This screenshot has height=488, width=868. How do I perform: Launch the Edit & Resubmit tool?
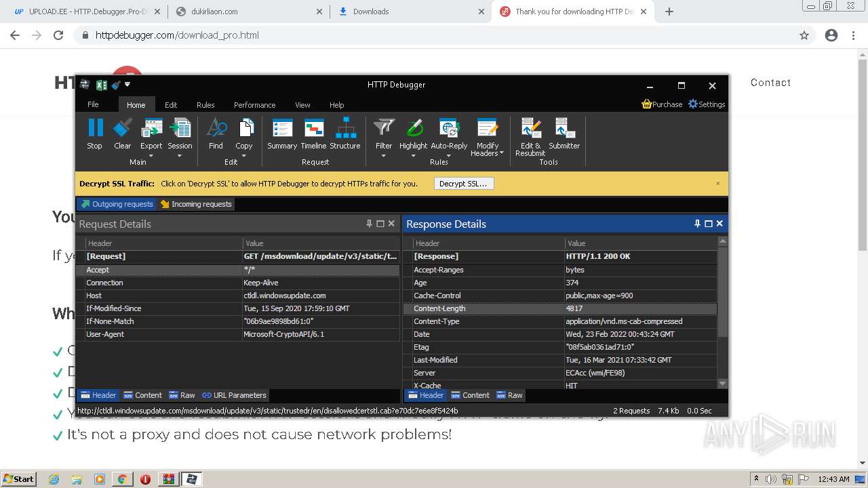point(530,137)
